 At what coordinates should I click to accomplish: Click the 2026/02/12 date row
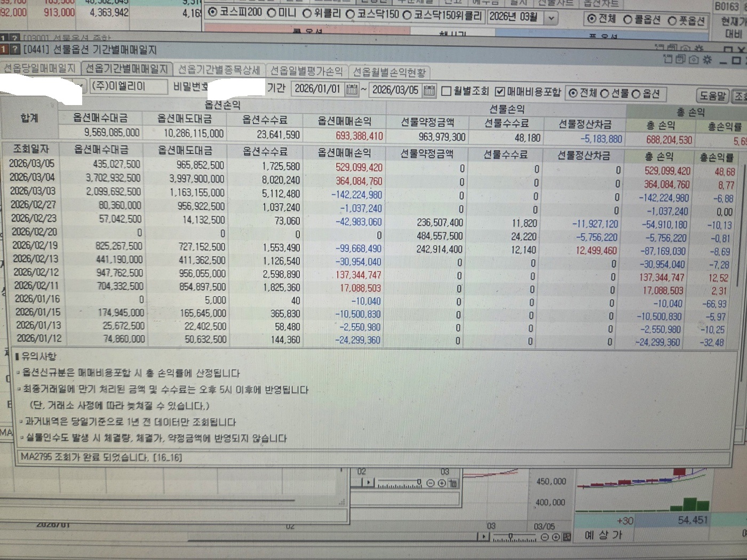(35, 272)
